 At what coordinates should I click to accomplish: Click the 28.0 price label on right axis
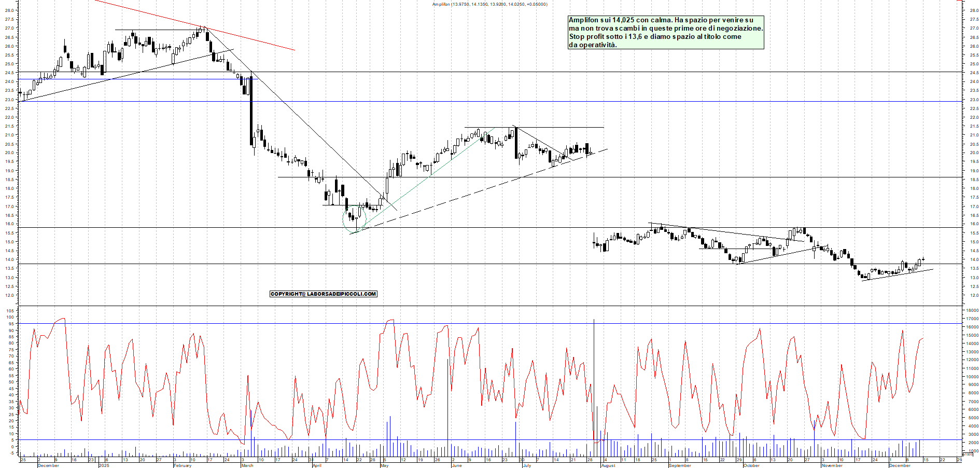(x=974, y=10)
